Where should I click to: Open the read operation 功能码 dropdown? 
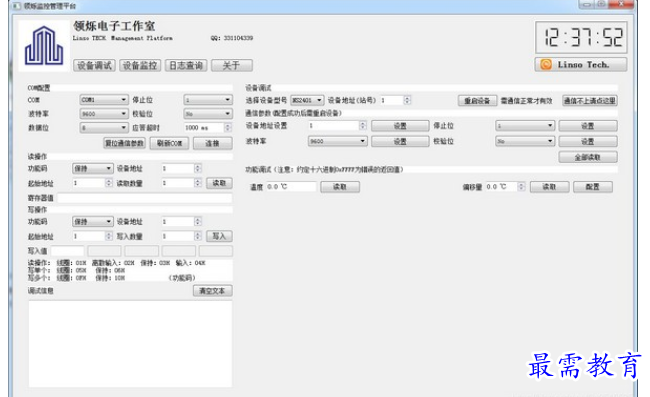point(92,168)
